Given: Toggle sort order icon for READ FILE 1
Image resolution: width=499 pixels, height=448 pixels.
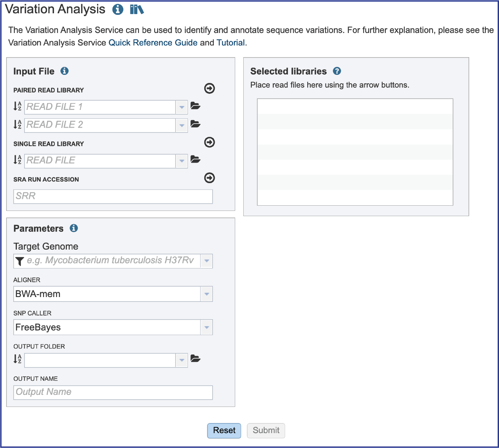Looking at the screenshot, I should click(x=17, y=106).
